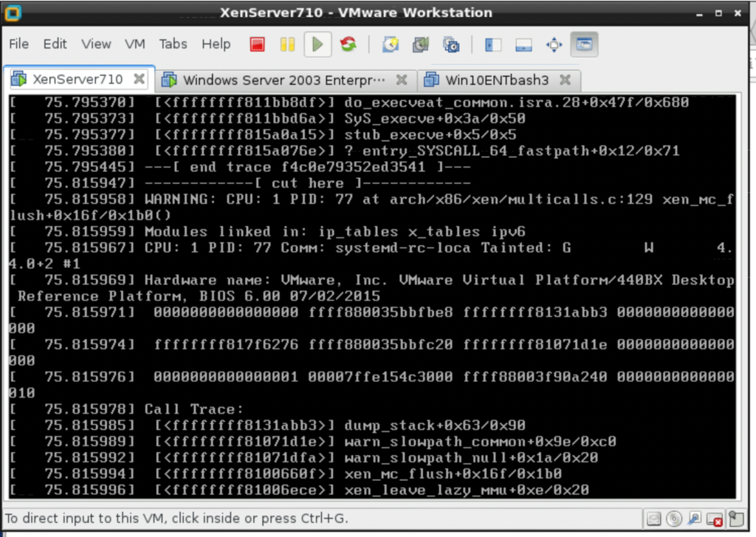756x537 pixels.
Task: Open the File menu
Action: (18, 44)
